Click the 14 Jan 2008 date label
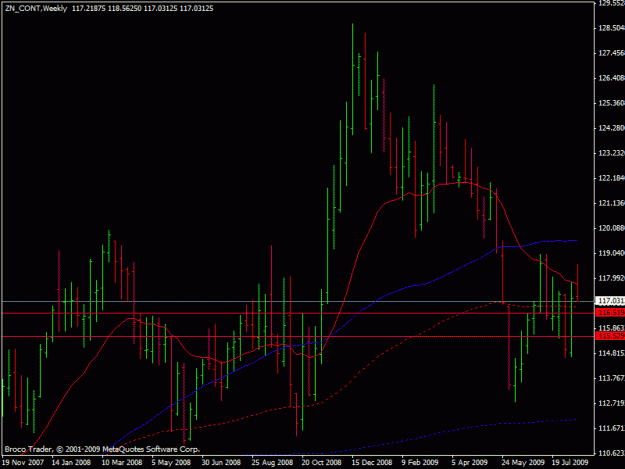This screenshot has width=625, height=469. pyautogui.click(x=71, y=462)
